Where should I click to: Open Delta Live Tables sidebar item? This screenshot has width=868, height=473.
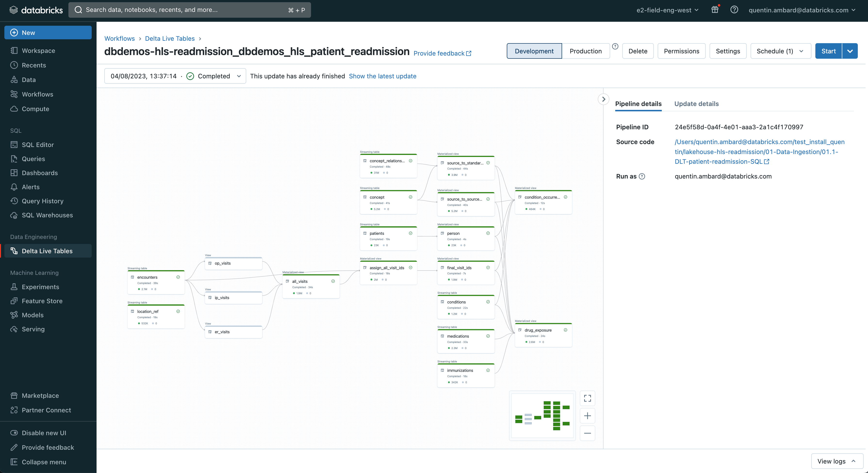(x=47, y=251)
